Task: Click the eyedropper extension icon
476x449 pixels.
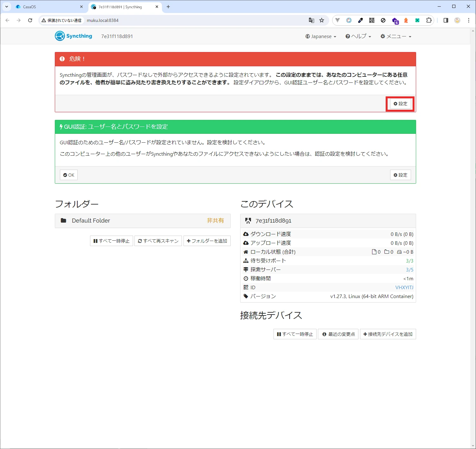Action: 360,20
